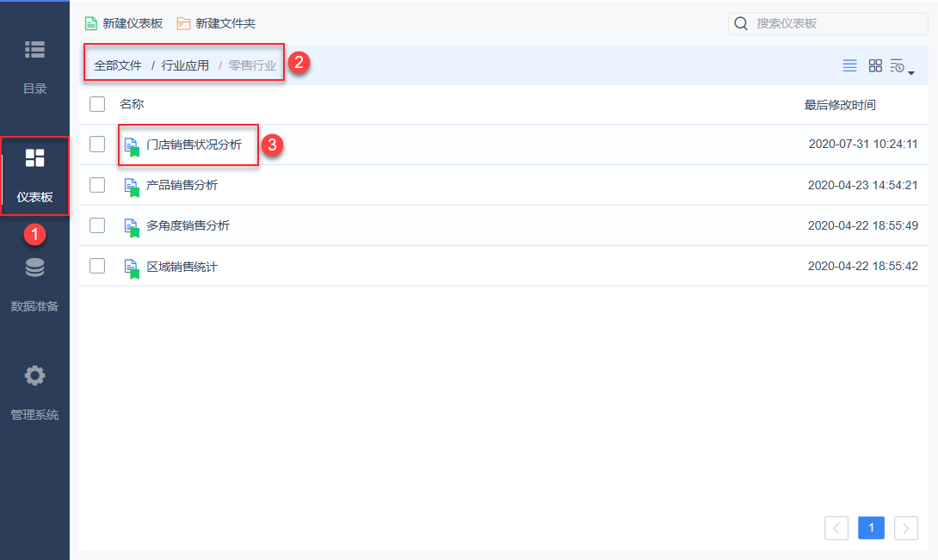Click the 产品销售分析 file icon
Viewport: 938px width, 560px height.
131,186
